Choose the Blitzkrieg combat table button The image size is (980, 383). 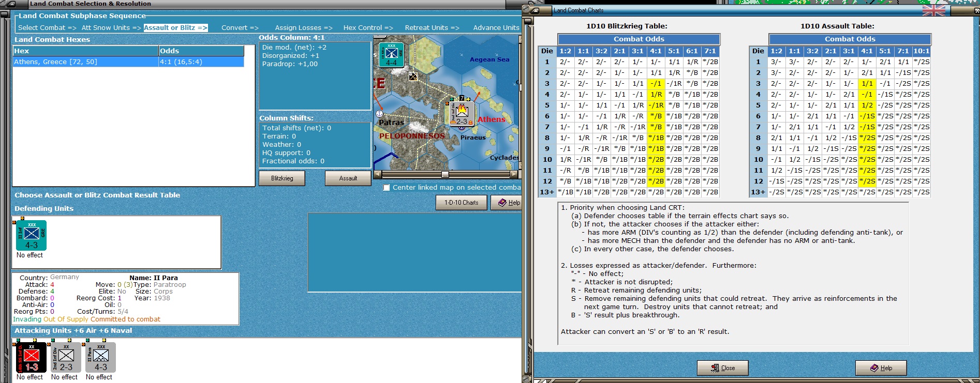tap(282, 178)
